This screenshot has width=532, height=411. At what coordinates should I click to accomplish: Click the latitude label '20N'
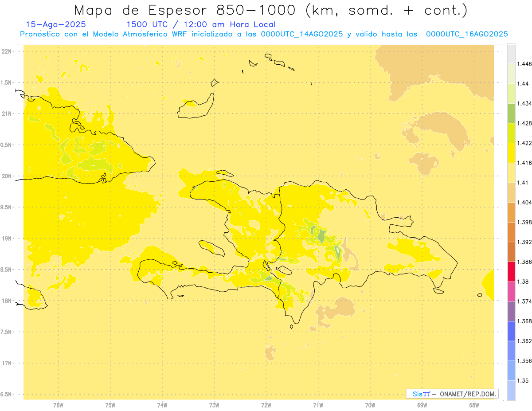[x=7, y=176]
